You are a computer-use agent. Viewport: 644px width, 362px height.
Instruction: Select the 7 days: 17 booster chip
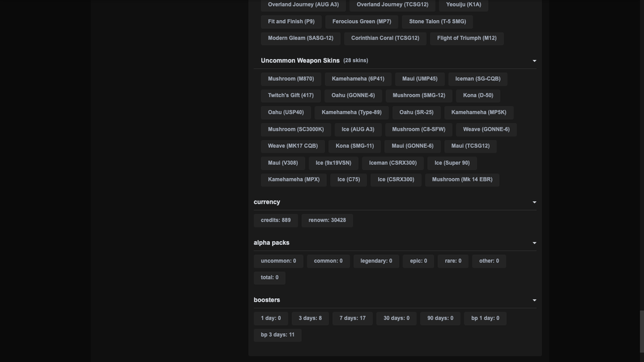point(353,319)
